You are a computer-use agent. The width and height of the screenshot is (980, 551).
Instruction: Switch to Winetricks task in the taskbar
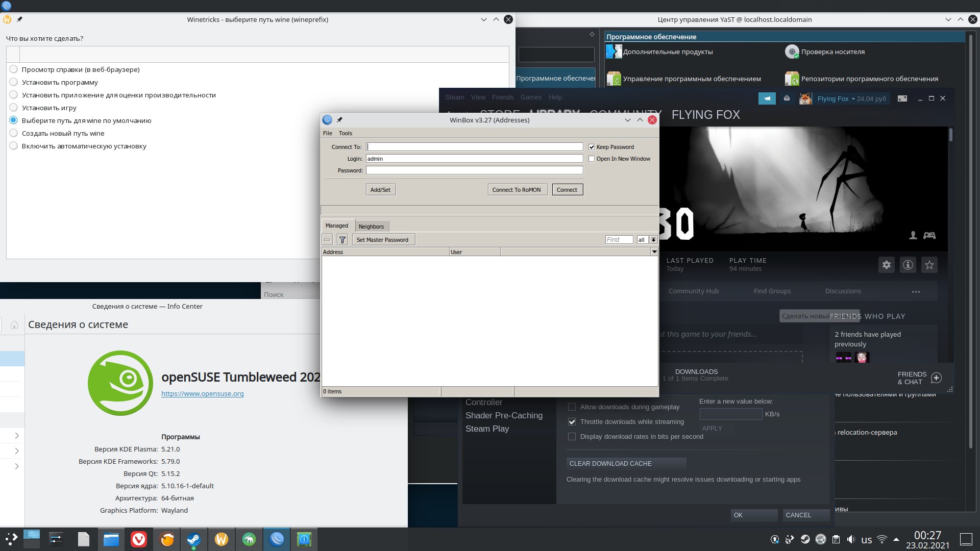point(222,539)
